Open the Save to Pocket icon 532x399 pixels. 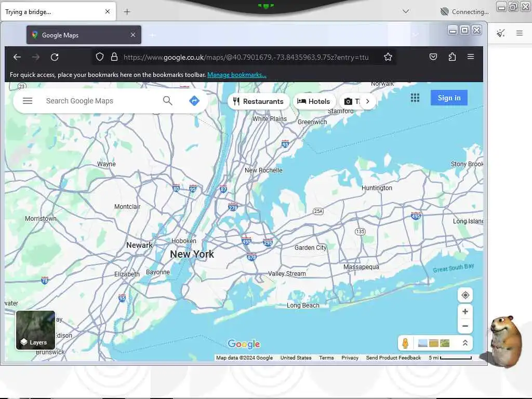[433, 57]
